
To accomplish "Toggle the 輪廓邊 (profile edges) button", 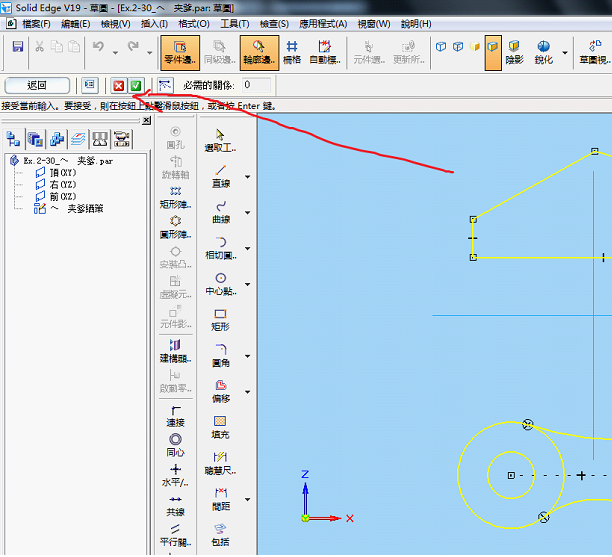I will (259, 53).
